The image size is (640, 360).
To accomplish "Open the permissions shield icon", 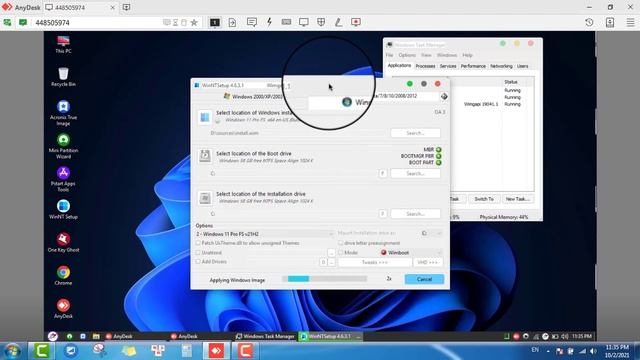I will click(321, 22).
